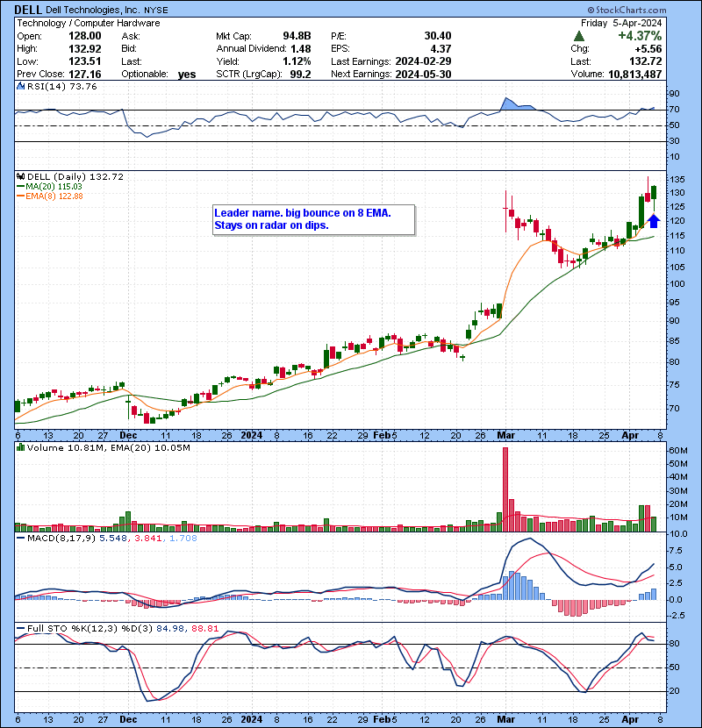The height and width of the screenshot is (728, 702).
Task: Click the Dell Technologies, Inc. company name
Action: pos(93,11)
